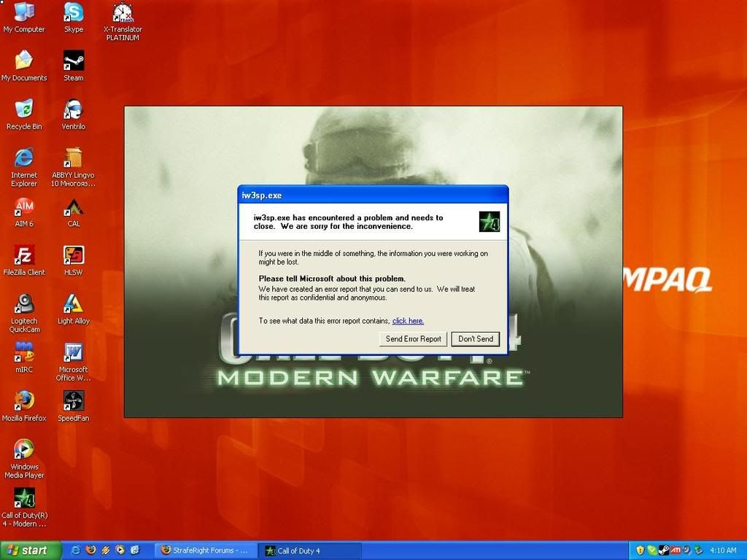747x560 pixels.
Task: Select the Windows Media Player desktop shortcut
Action: click(x=24, y=459)
